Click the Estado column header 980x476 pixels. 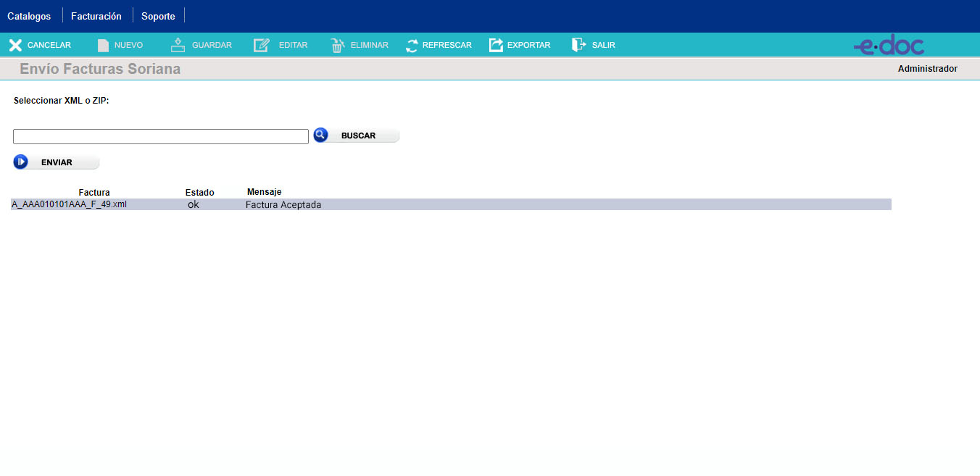tap(200, 193)
